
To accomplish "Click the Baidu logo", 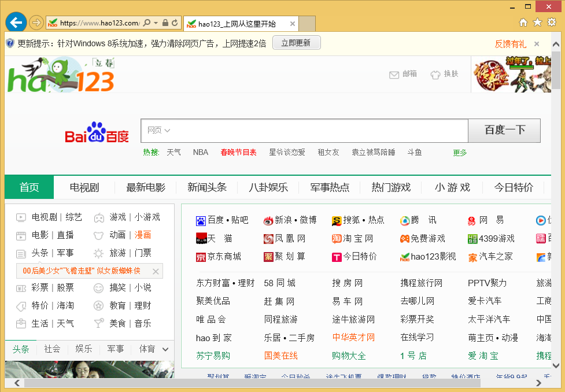I will pyautogui.click(x=97, y=132).
